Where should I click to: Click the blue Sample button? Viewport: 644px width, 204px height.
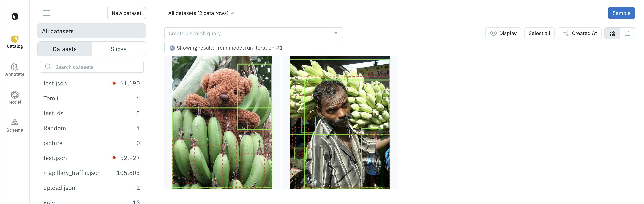pyautogui.click(x=621, y=13)
